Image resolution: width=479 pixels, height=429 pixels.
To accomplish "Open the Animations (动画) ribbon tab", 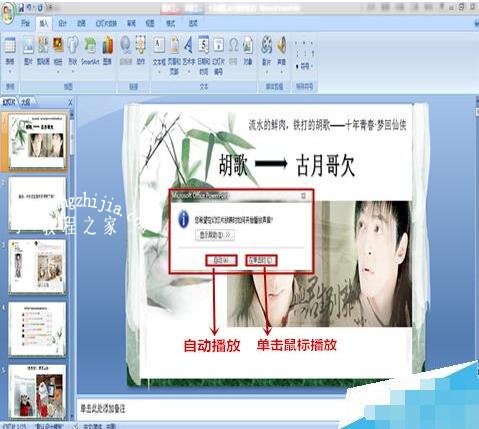I will click(x=81, y=23).
